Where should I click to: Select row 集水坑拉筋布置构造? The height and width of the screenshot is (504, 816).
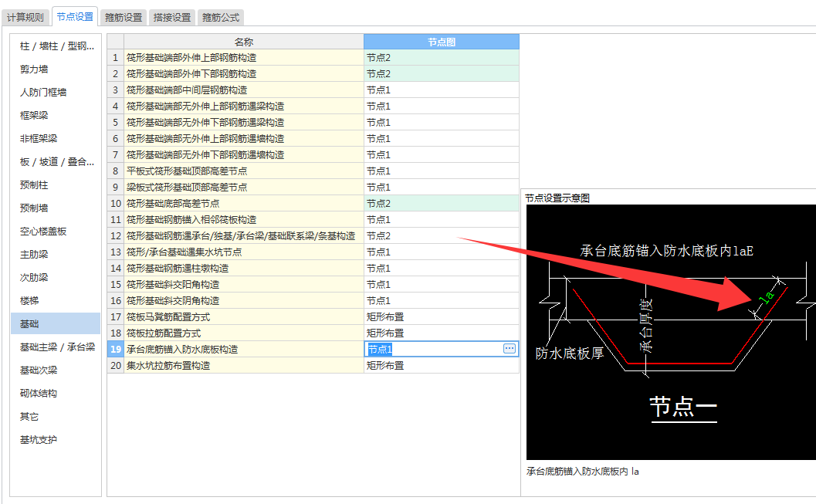(243, 365)
